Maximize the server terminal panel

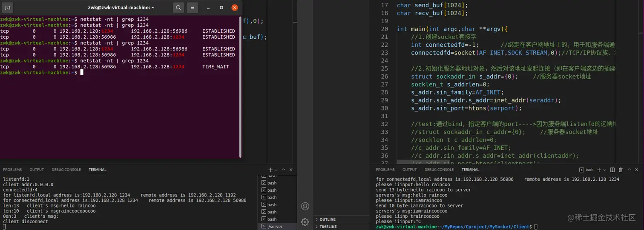[x=284, y=170]
